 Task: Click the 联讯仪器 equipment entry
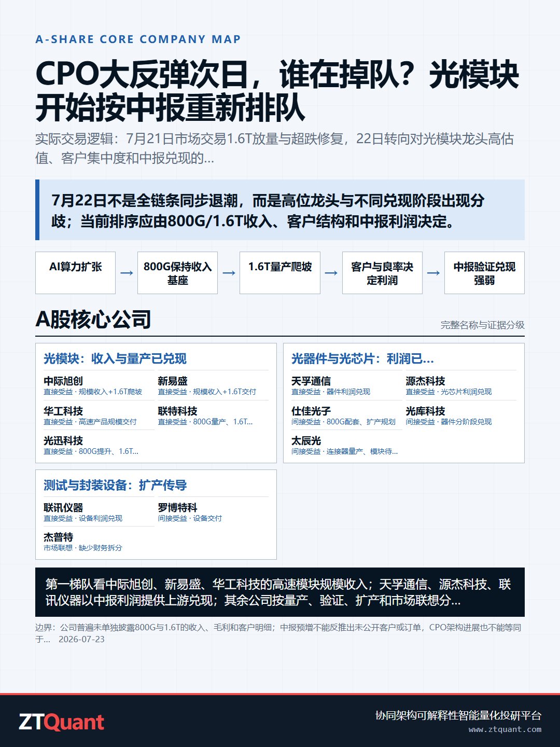point(99,512)
